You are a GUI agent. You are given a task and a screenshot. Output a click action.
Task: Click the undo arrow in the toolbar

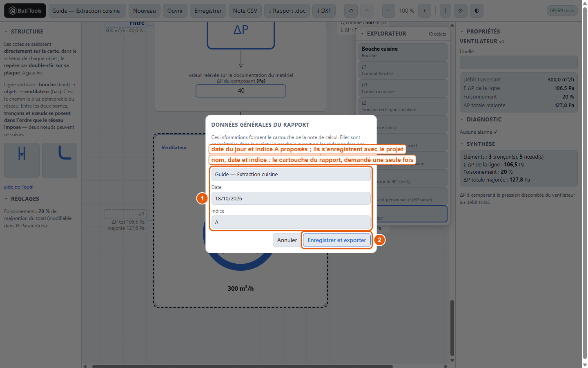click(351, 11)
